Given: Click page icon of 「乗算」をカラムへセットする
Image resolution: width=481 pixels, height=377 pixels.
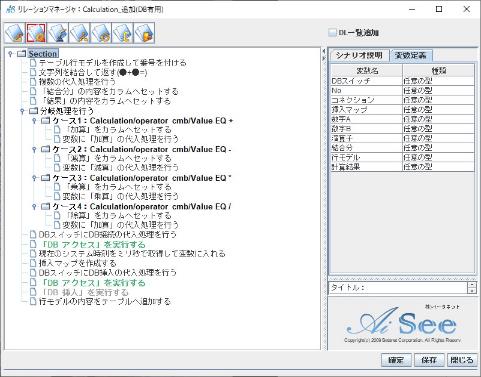Looking at the screenshot, I should click(57, 187).
